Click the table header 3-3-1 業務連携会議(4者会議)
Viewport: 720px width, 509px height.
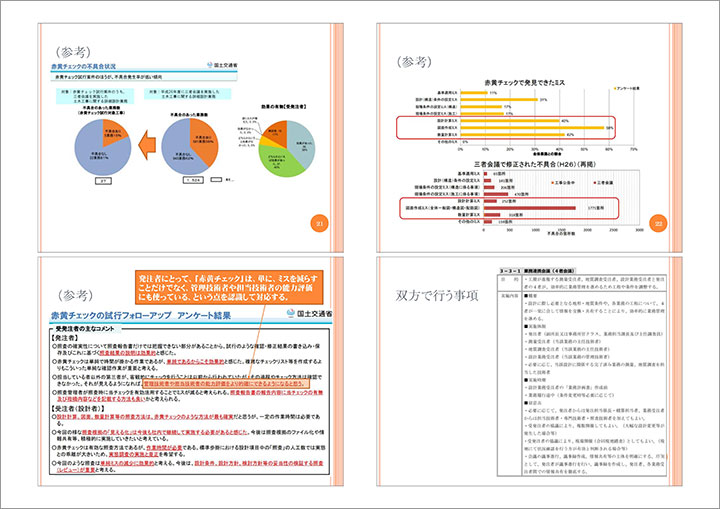(537, 271)
